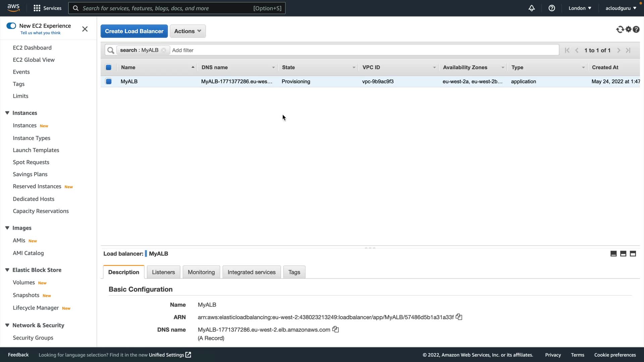Image resolution: width=644 pixels, height=362 pixels.
Task: Copy the ARN using copy icon
Action: point(459,317)
